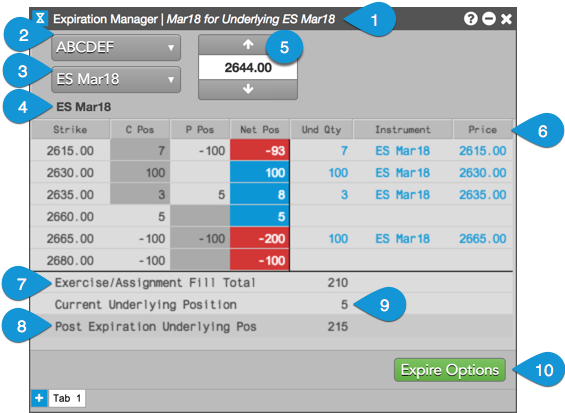Open the ABCDEF account dropdown
Image resolution: width=565 pixels, height=413 pixels.
pyautogui.click(x=116, y=47)
